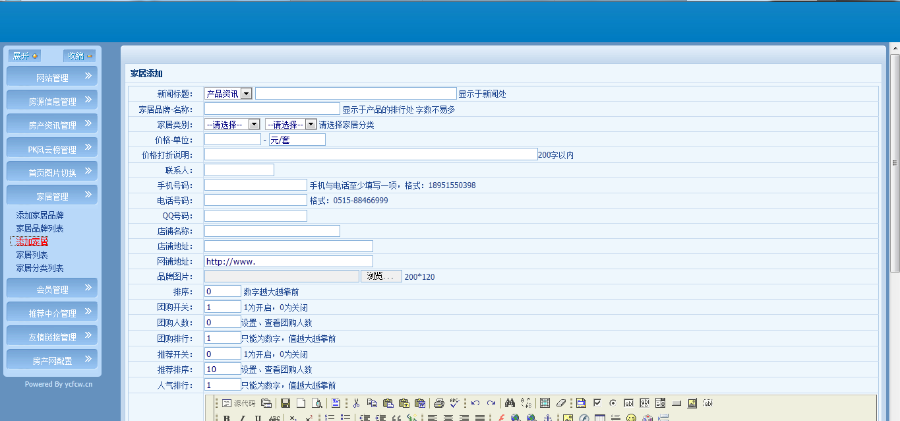
Task: Click the Print icon in the editor
Action: click(x=439, y=403)
